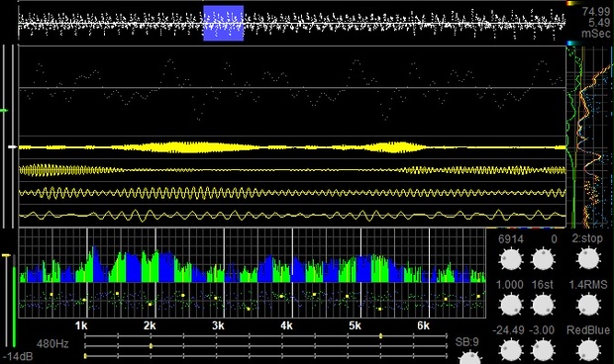Click the 5.49 value above mSec

(x=599, y=23)
